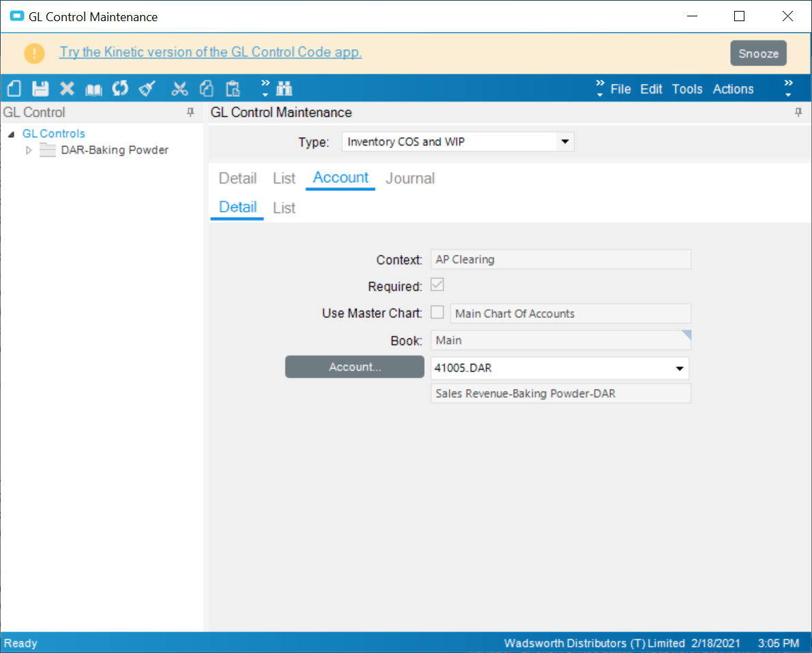Click the 2/18/2021 date in status bar
The height and width of the screenshot is (653, 812).
coord(716,643)
